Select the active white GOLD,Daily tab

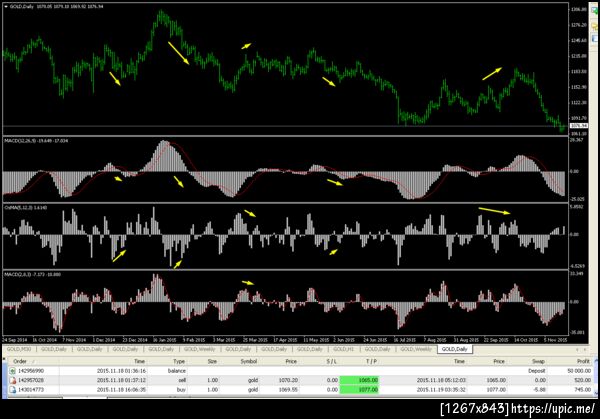[x=455, y=349]
